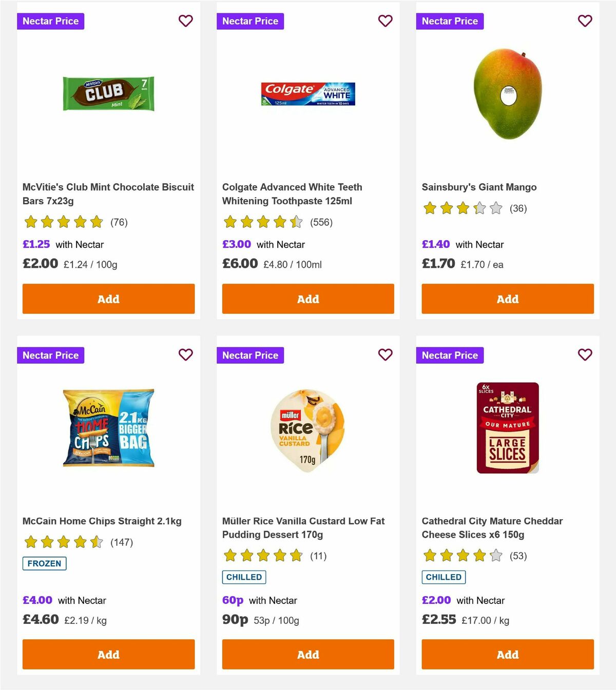Select Nectar Price badge on Colgate card
This screenshot has width=616, height=690.
(x=251, y=21)
